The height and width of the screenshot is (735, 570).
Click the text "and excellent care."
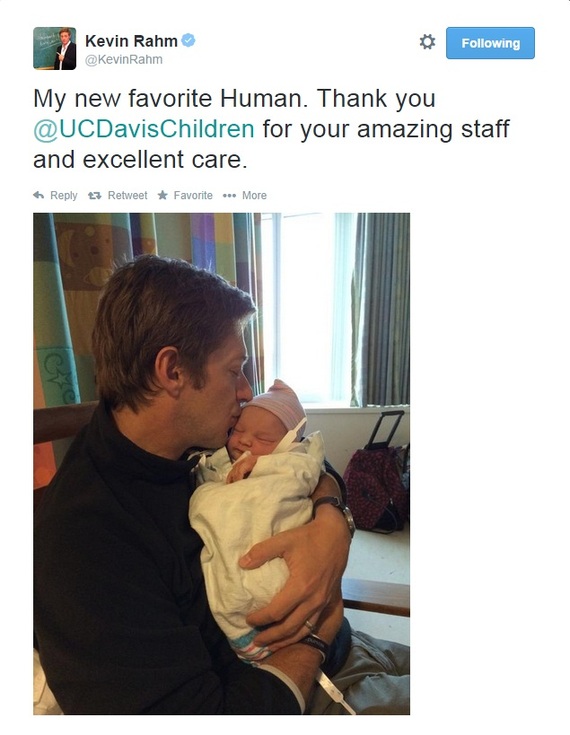(x=140, y=160)
